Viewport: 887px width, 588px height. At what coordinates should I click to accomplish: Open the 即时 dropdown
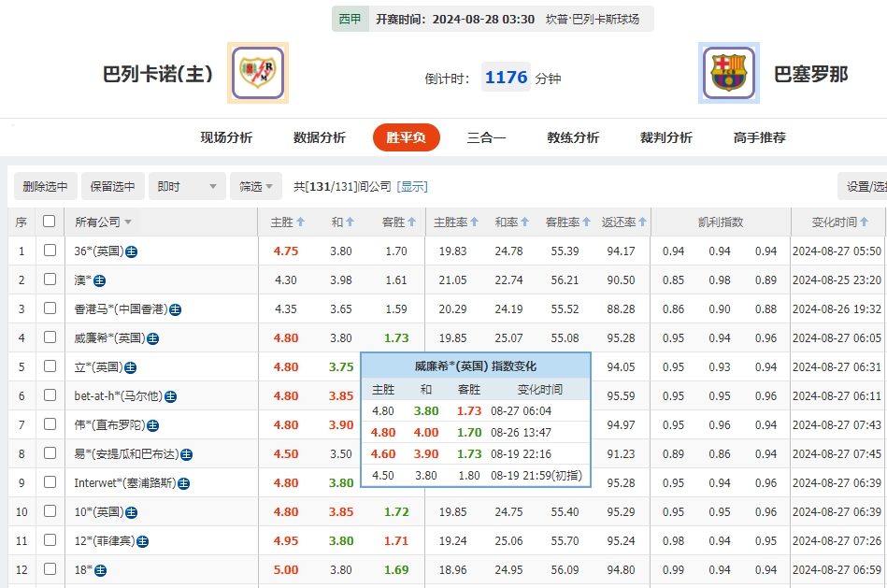click(x=186, y=186)
